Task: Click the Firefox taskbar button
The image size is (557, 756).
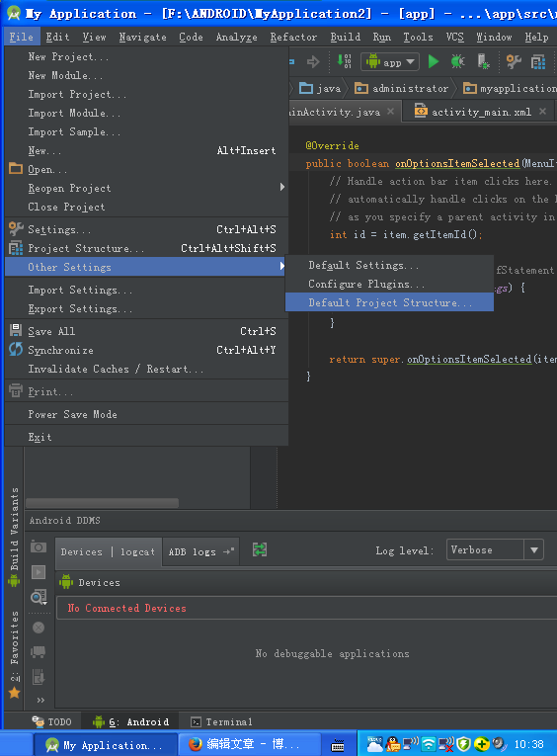Action: (x=250, y=744)
